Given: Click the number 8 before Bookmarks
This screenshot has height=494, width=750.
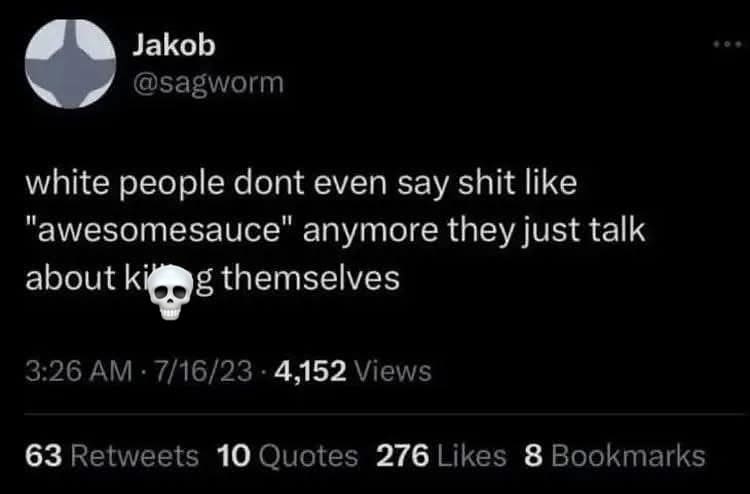Looking at the screenshot, I should (x=533, y=455).
